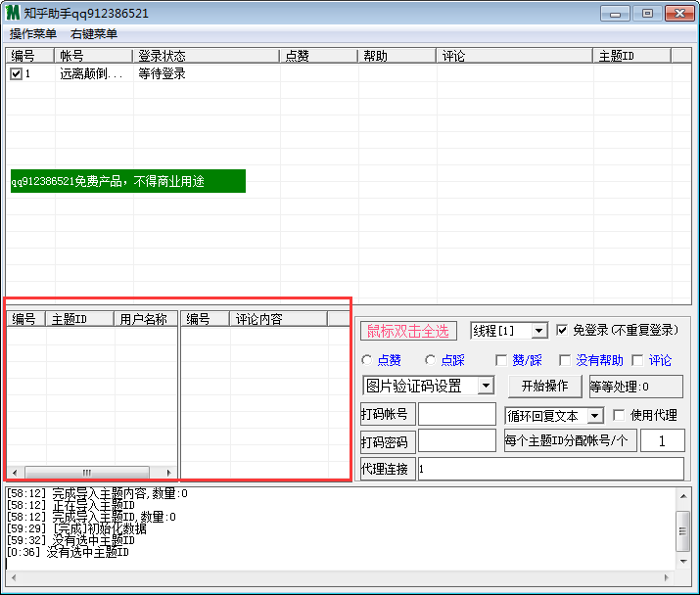Click the 用户名称 column header

pos(146,319)
